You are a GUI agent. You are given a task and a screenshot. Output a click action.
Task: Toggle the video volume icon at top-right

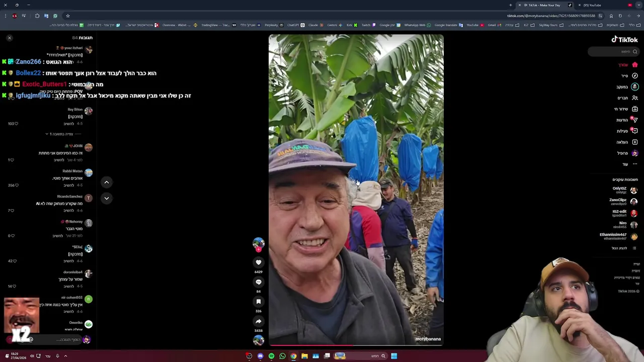pyautogui.click(x=436, y=42)
